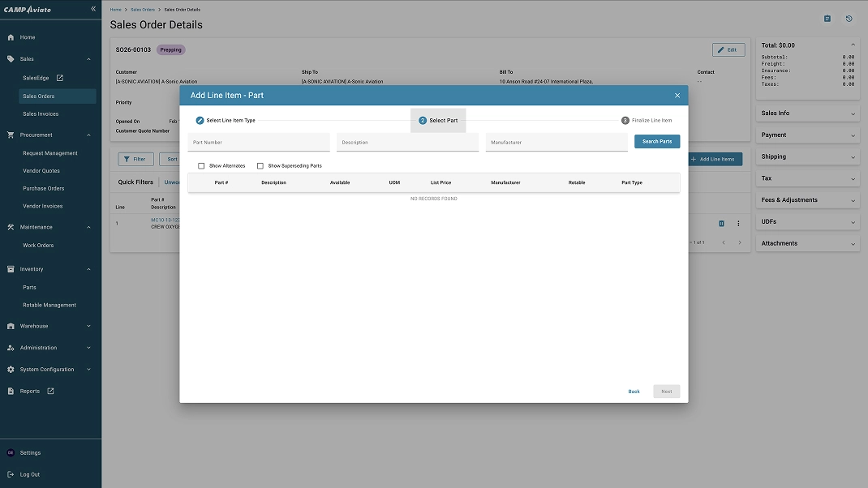Open Work Orders in sidebar

pyautogui.click(x=37, y=245)
